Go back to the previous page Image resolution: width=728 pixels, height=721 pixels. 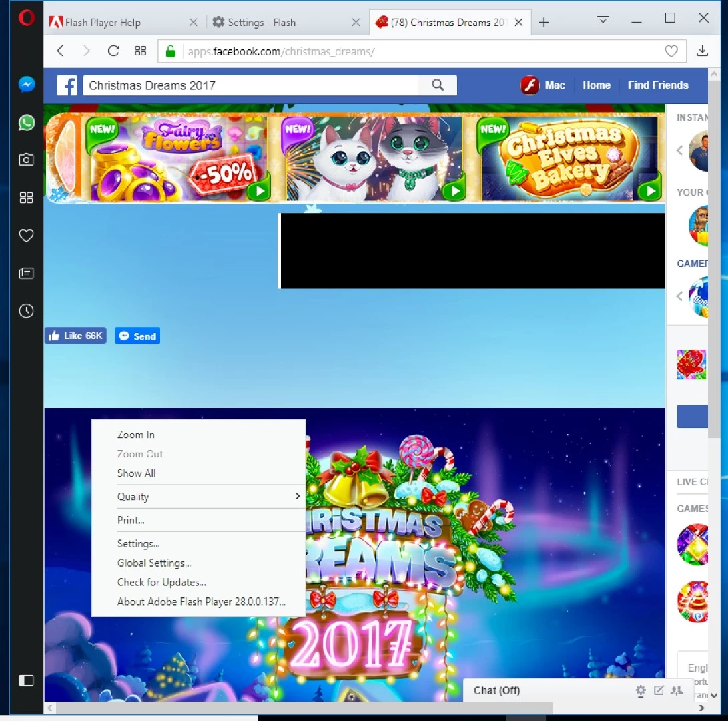point(60,51)
